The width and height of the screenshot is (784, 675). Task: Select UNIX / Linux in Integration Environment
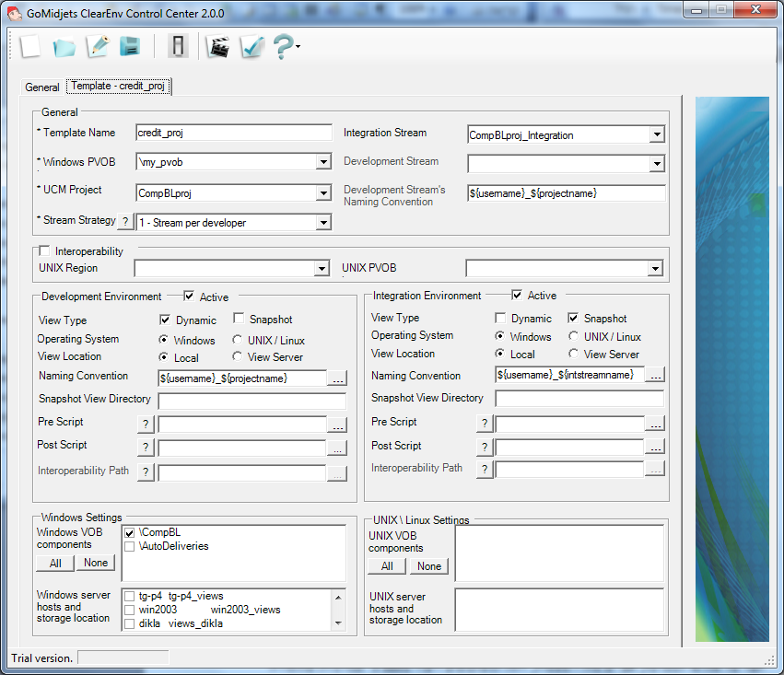575,337
